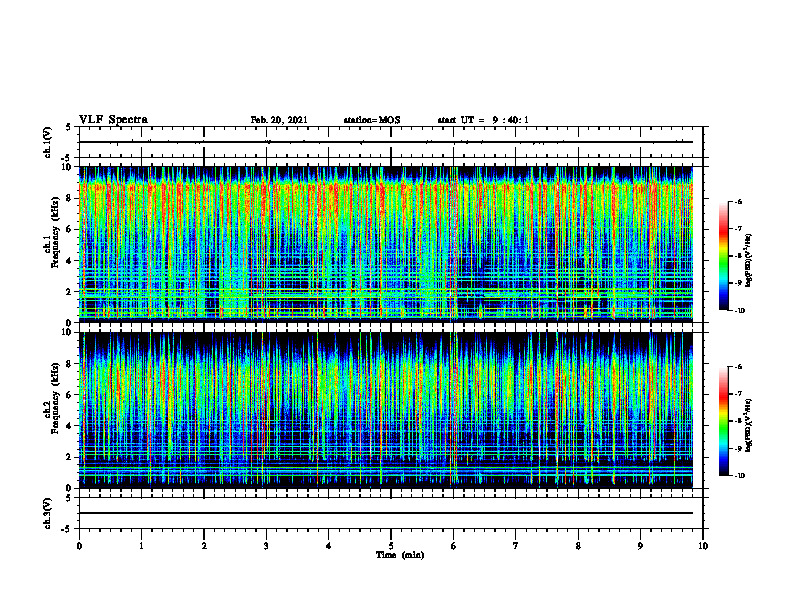This screenshot has height=612, width=792.
Task: Click the ch.1 voltage waveform trace panel
Action: pos(391,142)
